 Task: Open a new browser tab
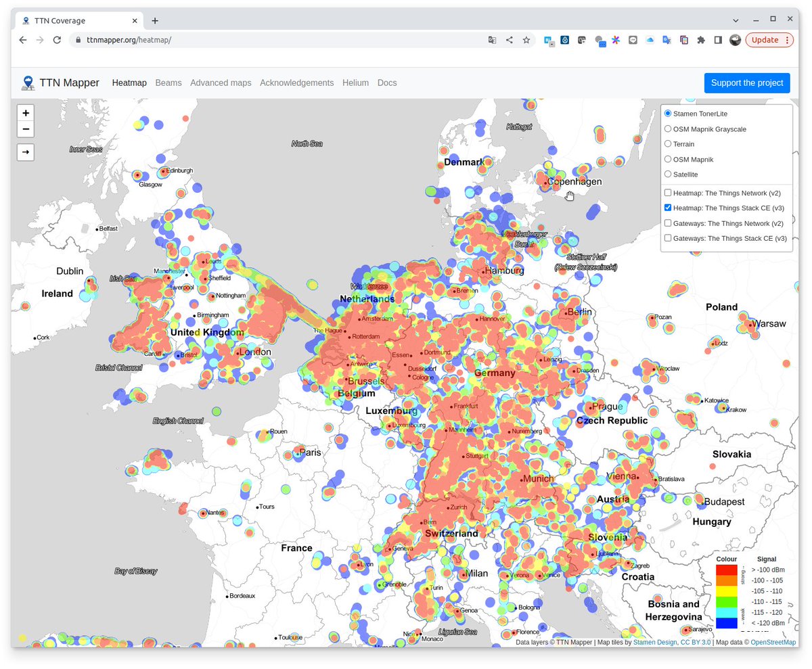(x=155, y=21)
